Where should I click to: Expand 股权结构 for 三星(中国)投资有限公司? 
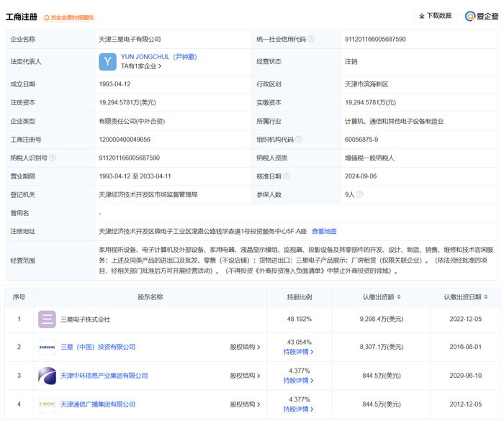[x=245, y=347]
